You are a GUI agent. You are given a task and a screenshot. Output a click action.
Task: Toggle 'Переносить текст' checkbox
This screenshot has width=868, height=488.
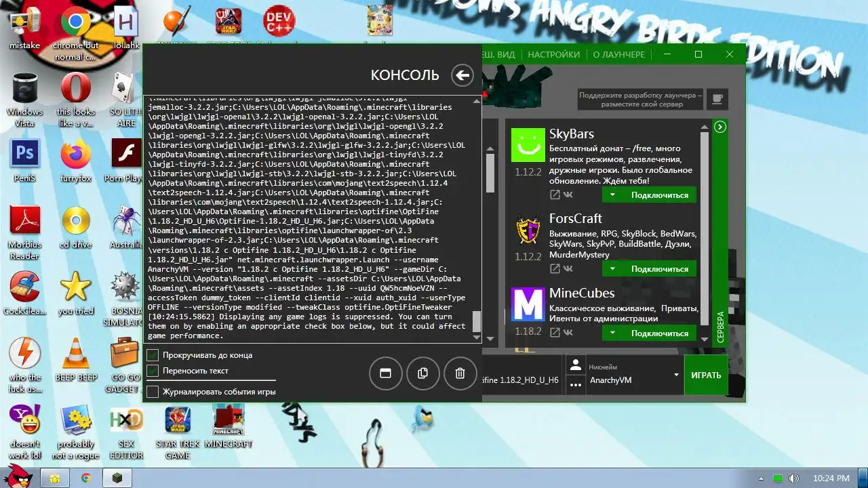pyautogui.click(x=153, y=371)
